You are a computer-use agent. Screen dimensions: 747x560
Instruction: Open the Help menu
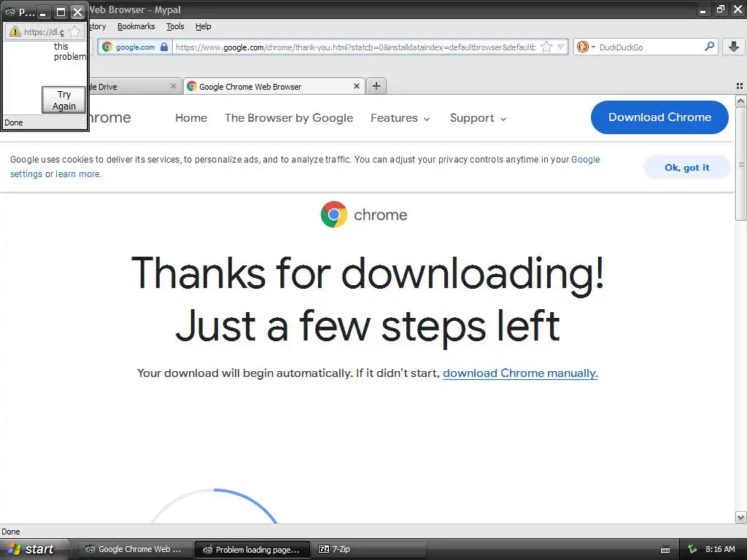point(203,26)
